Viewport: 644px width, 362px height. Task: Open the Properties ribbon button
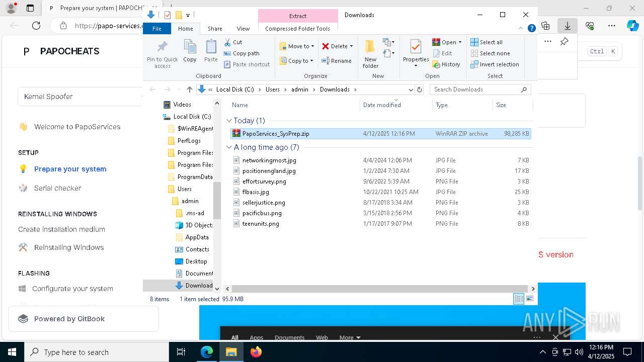point(416,53)
